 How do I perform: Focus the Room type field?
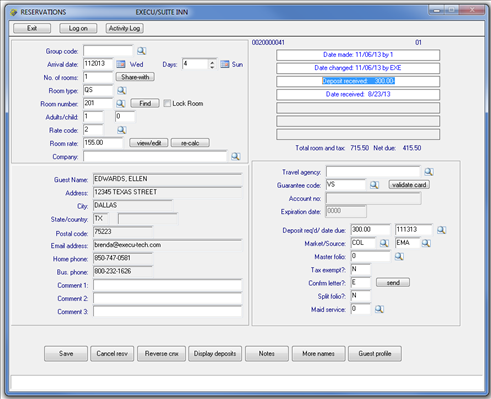click(98, 90)
